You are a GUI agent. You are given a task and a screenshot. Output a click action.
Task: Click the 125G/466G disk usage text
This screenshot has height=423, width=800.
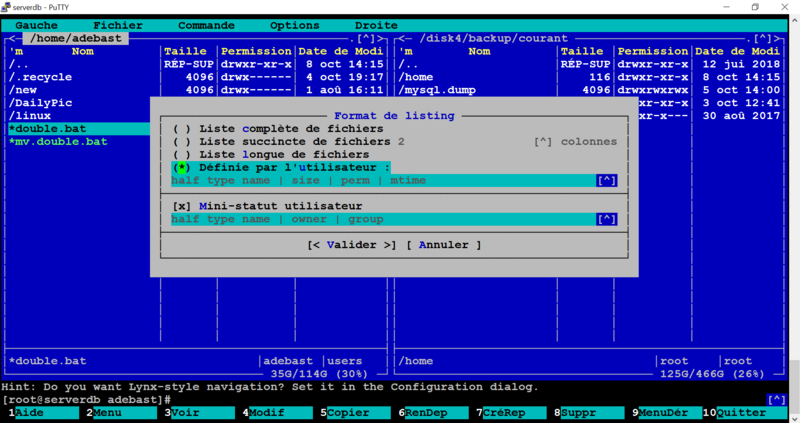(712, 374)
